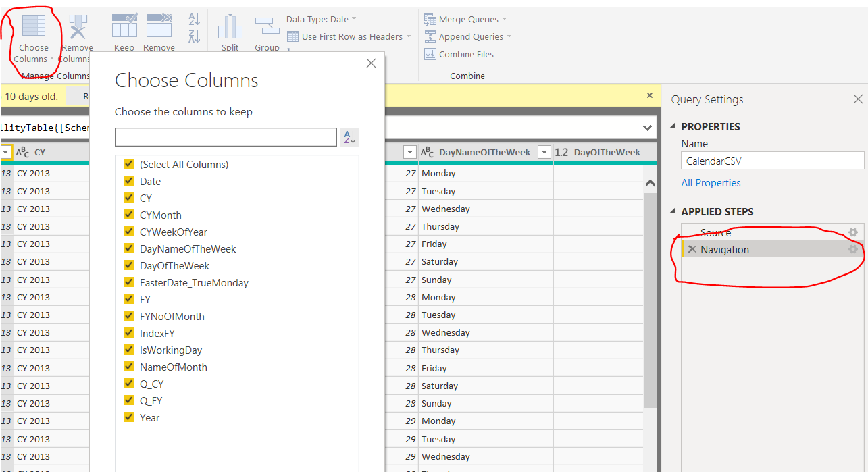Toggle the Select All Columns checkbox
Image resolution: width=868 pixels, height=472 pixels.
tap(128, 164)
